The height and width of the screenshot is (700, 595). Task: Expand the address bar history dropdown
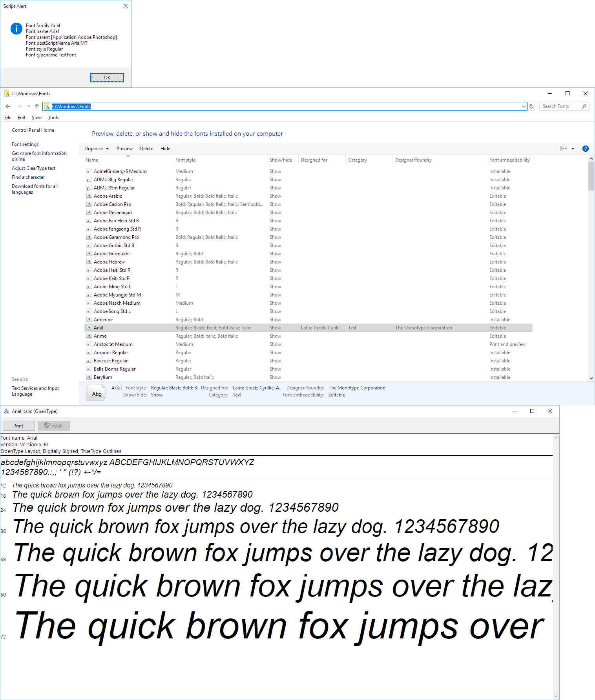point(524,106)
